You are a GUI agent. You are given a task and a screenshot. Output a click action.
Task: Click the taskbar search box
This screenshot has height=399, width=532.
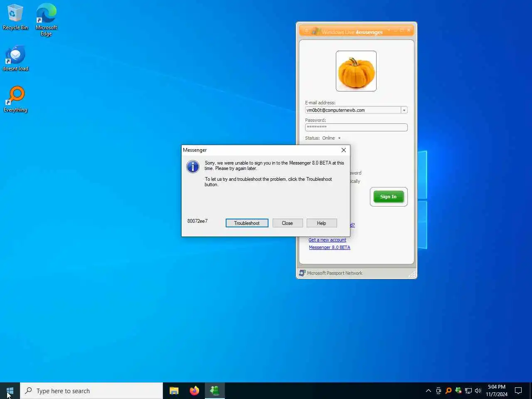click(91, 391)
